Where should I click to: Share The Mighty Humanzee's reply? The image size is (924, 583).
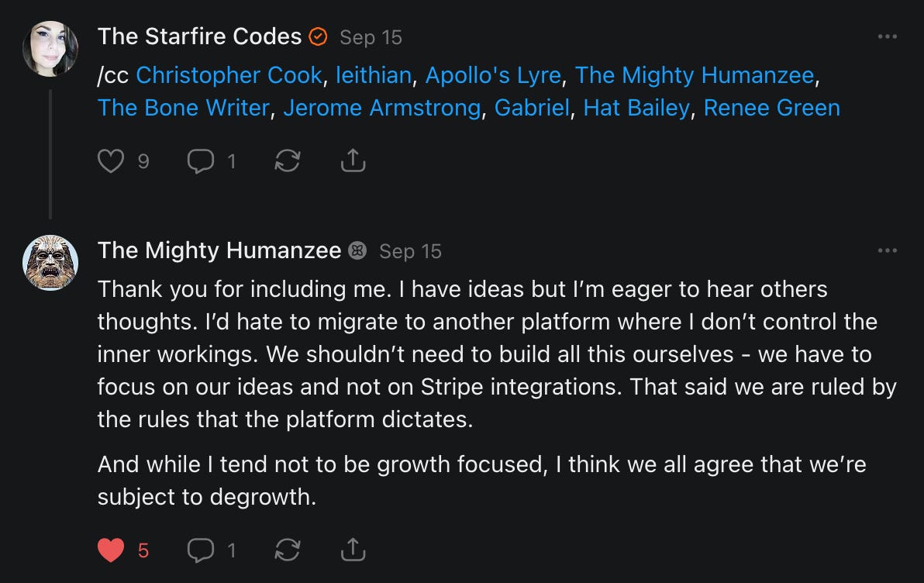point(353,550)
